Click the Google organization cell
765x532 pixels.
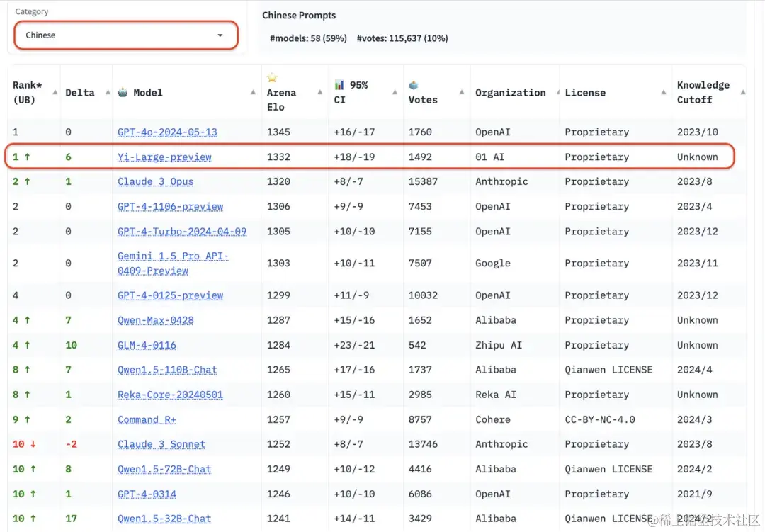tap(493, 263)
